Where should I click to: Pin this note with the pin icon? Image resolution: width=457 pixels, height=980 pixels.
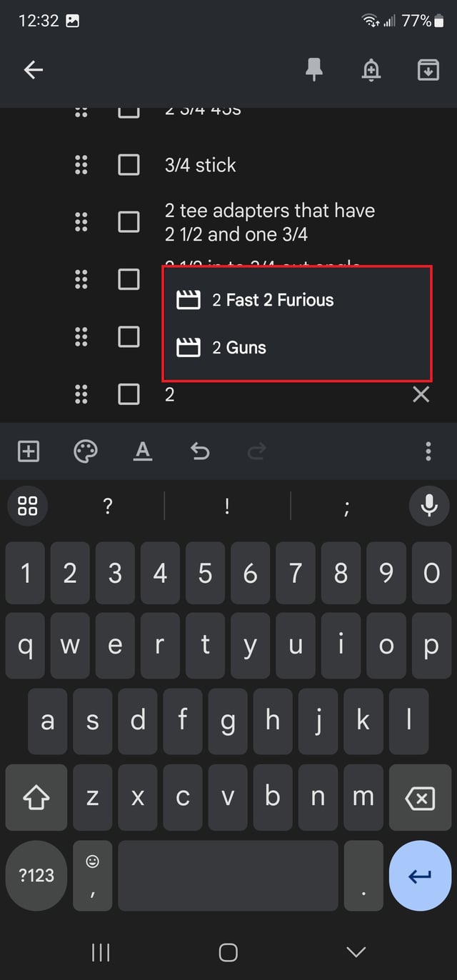tap(314, 69)
